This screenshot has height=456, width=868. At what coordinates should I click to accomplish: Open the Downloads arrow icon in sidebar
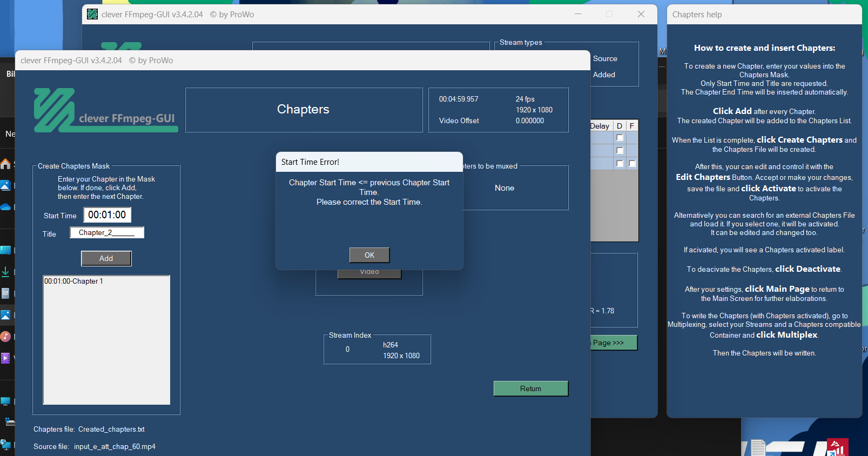pos(5,272)
